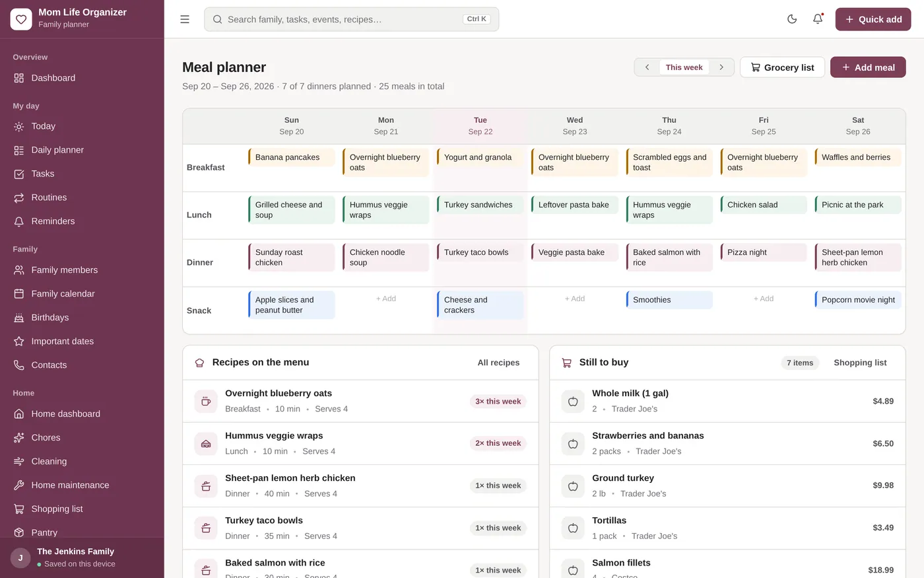Open notifications bell

818,19
